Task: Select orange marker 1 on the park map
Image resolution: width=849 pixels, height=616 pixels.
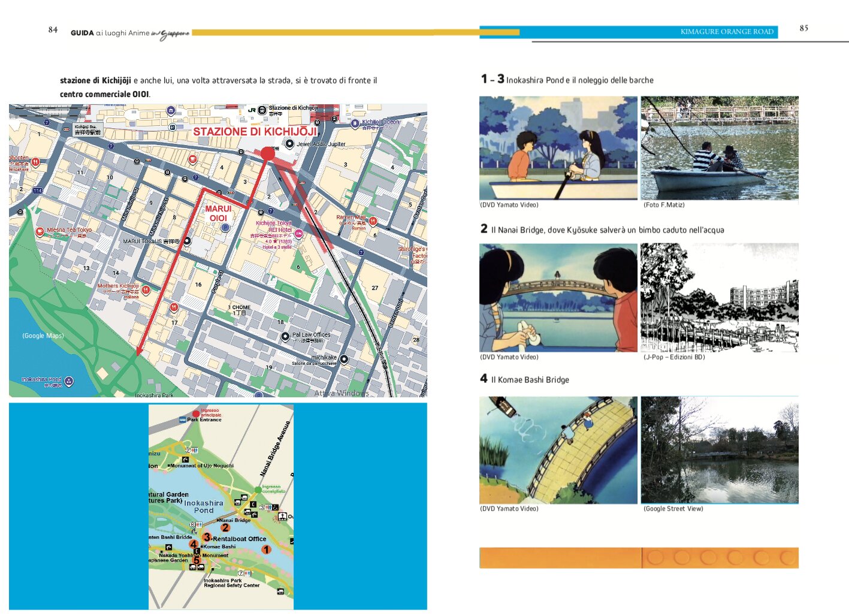Action: click(266, 549)
